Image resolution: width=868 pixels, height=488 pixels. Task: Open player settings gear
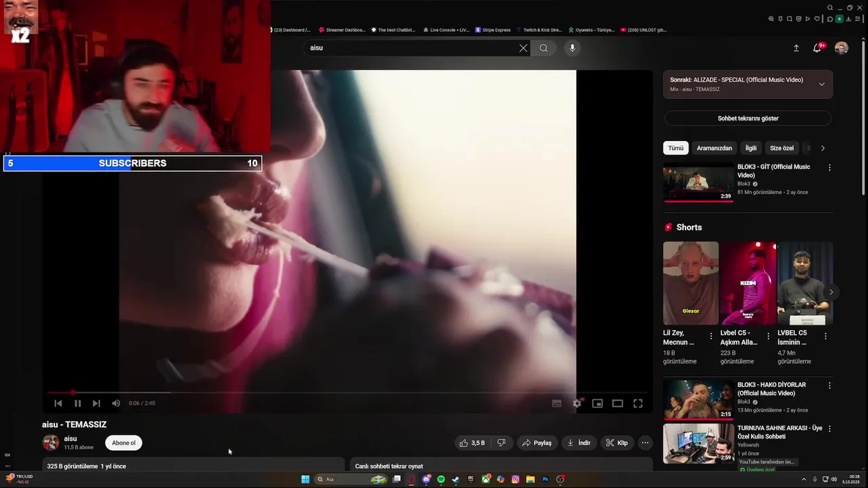point(577,403)
